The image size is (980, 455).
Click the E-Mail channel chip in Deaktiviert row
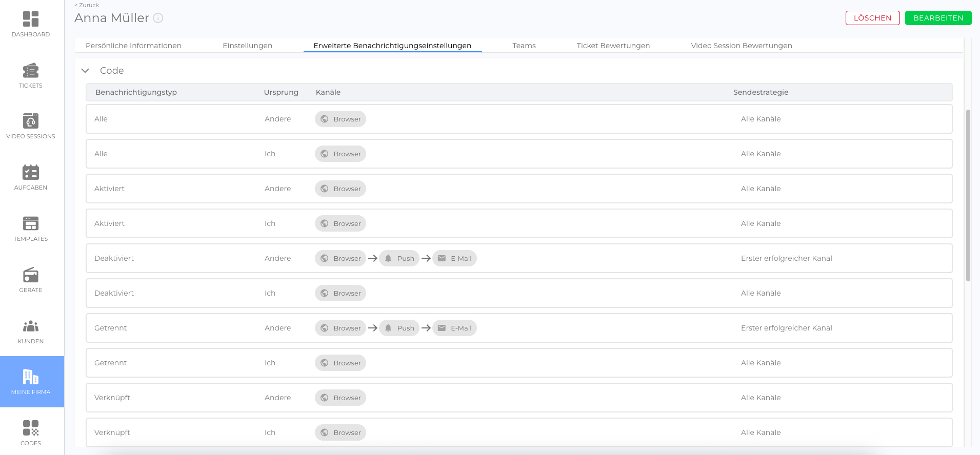coord(454,258)
